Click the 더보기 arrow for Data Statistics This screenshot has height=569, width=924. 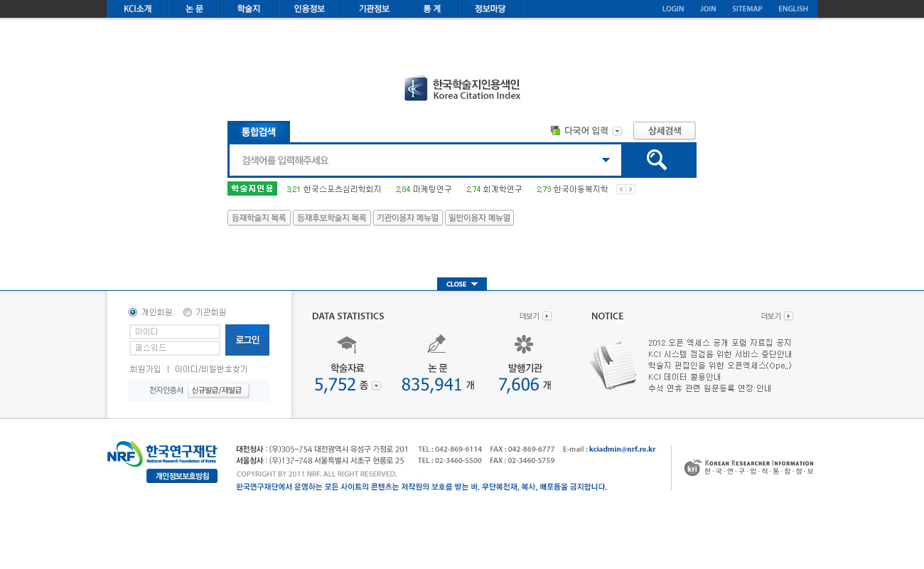547,316
